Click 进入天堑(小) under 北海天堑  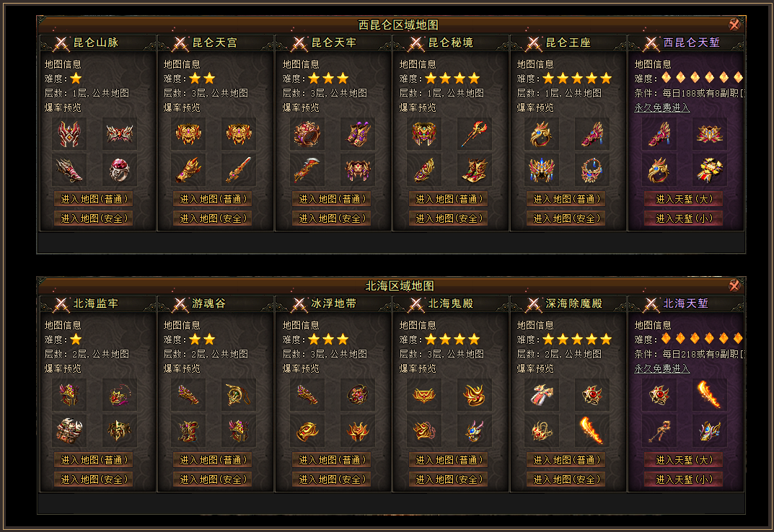point(684,479)
